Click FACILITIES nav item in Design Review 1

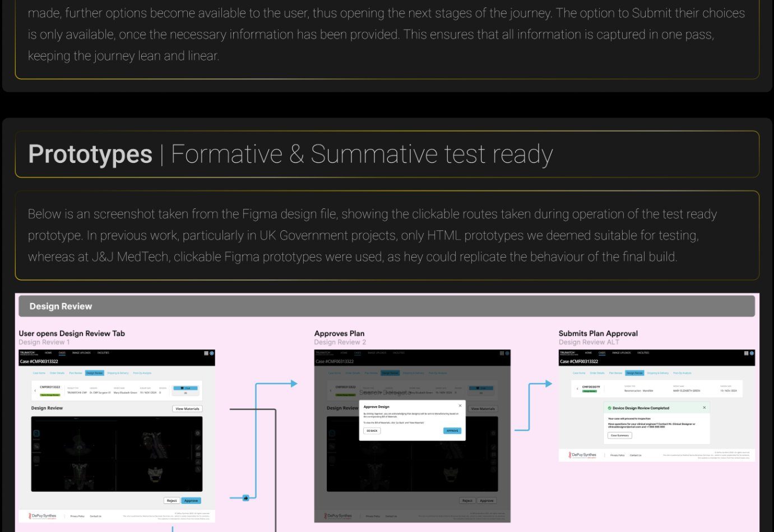click(103, 353)
